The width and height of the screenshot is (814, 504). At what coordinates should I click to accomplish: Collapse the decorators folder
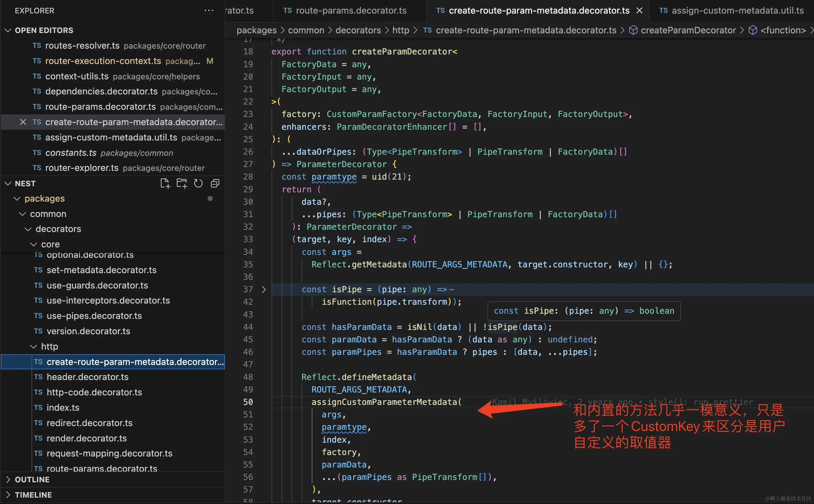coord(28,229)
